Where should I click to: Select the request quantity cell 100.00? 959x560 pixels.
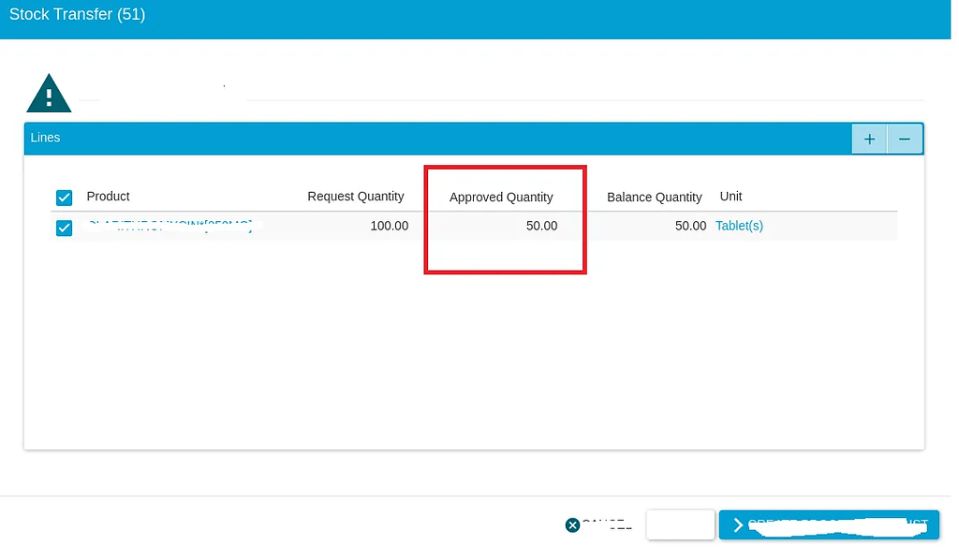coord(389,226)
